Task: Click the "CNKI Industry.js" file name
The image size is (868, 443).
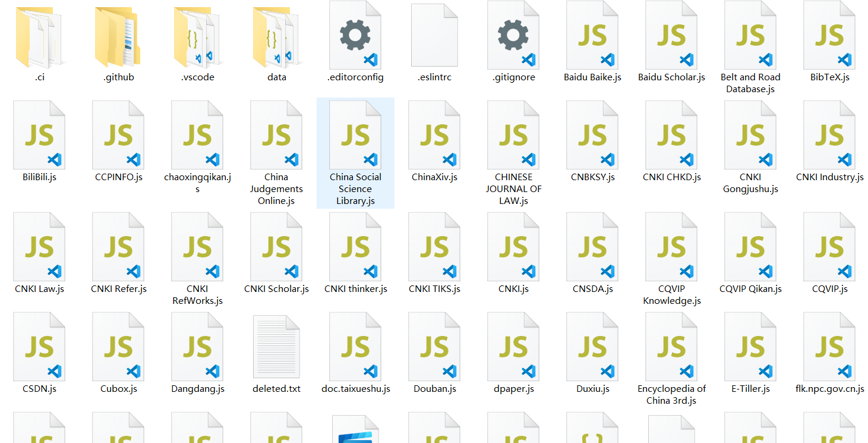Action: tap(829, 177)
